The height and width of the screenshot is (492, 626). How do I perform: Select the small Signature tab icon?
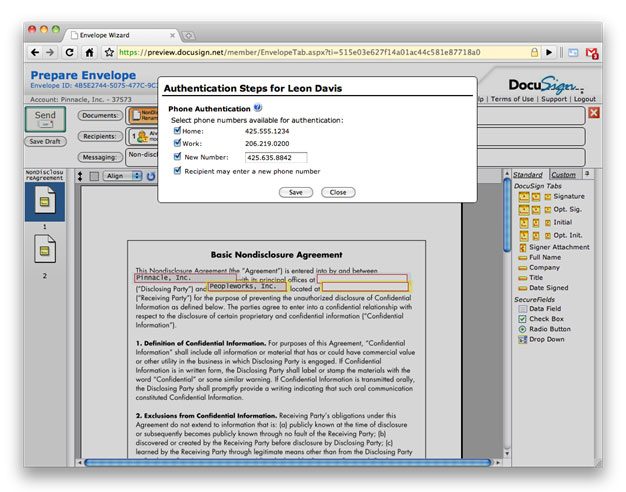[x=548, y=197]
